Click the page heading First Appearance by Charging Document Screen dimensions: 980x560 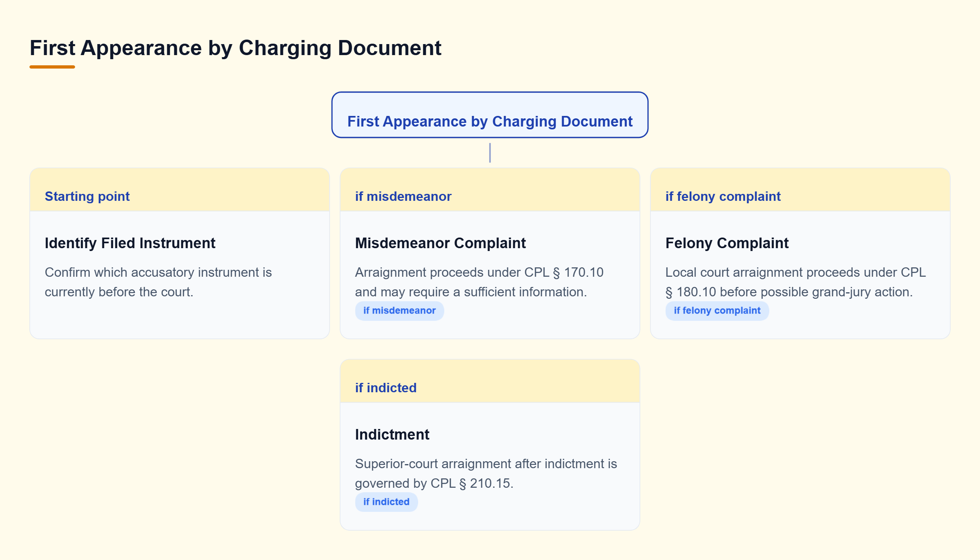[235, 48]
